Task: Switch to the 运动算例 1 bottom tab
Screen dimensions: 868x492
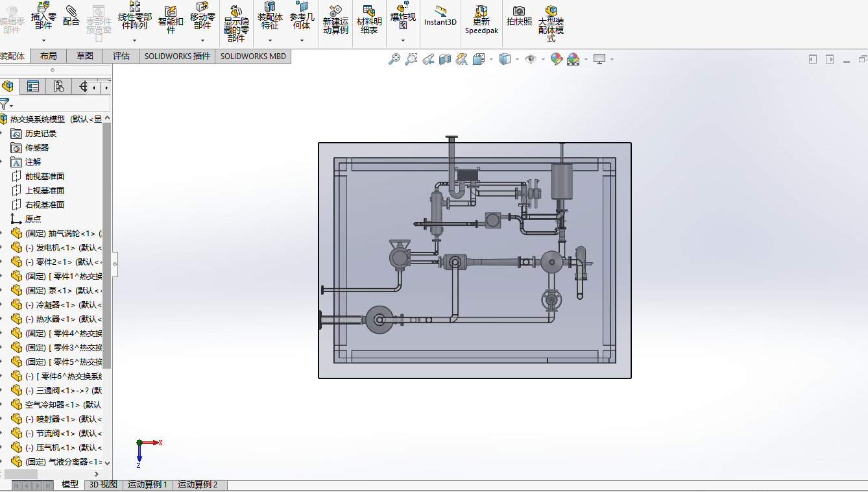Action: tap(147, 485)
